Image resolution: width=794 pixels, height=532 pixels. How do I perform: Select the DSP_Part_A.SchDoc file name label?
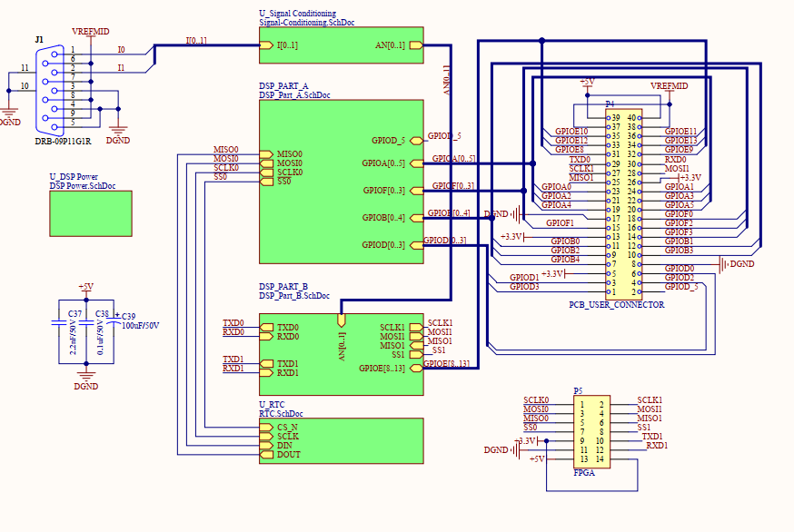294,95
